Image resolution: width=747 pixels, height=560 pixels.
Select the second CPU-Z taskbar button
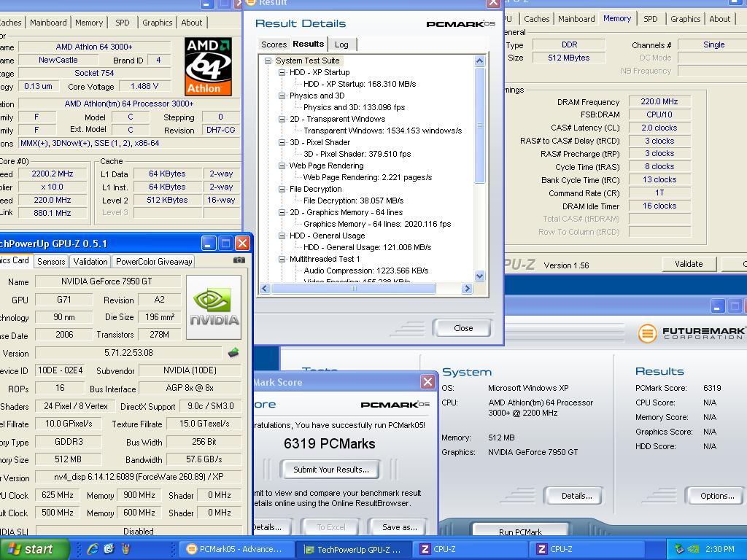click(x=586, y=549)
